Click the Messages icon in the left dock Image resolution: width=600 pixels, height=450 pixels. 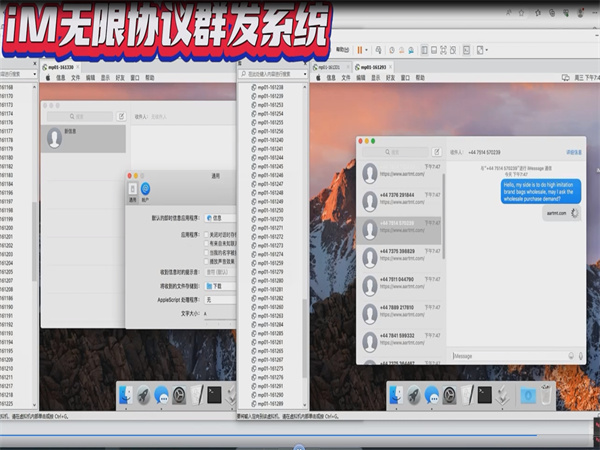[x=161, y=395]
